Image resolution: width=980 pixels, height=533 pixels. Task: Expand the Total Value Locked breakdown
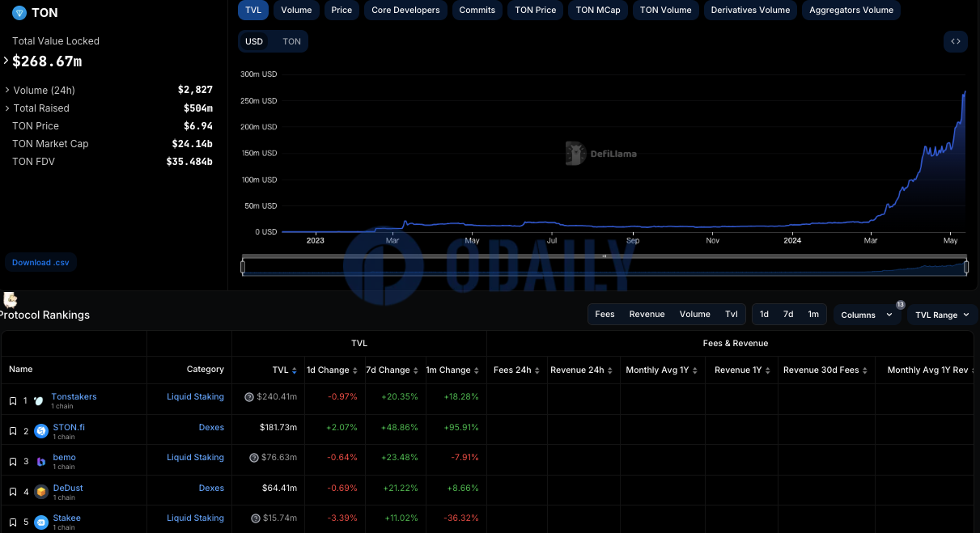(6, 61)
